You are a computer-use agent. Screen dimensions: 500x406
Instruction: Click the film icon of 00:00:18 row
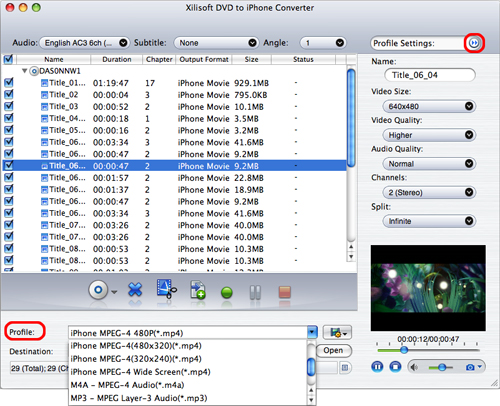(44, 119)
